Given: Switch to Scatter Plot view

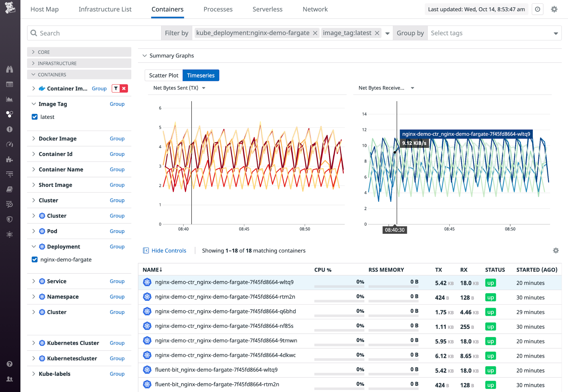Looking at the screenshot, I should tap(163, 75).
